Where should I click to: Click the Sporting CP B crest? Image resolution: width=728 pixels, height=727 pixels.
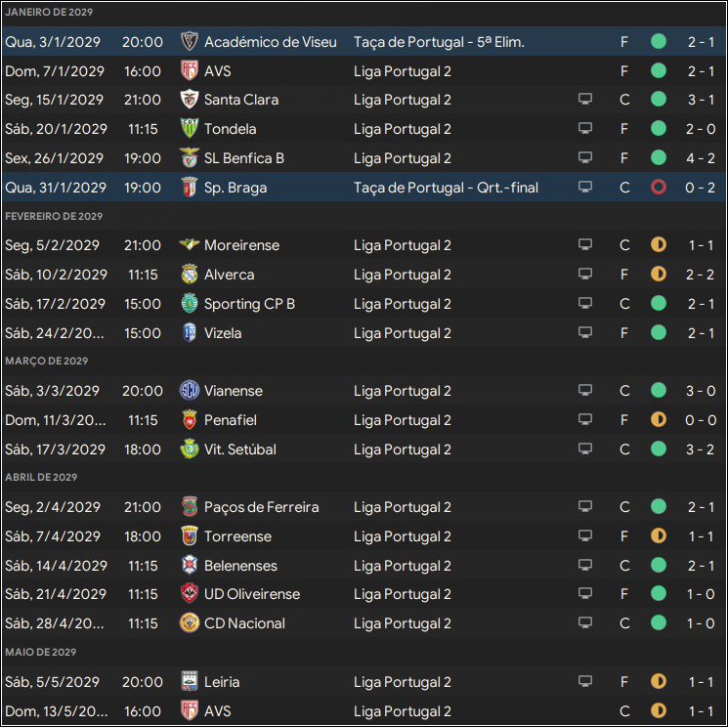click(189, 304)
